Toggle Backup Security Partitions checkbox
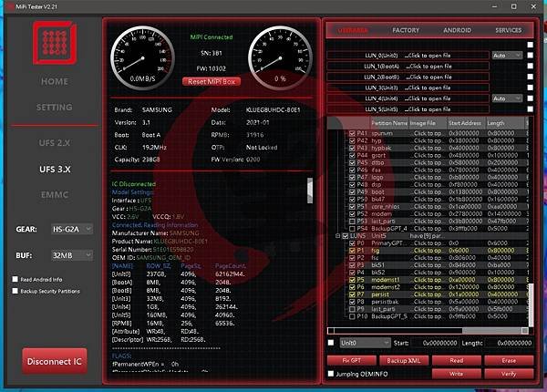The height and width of the screenshot is (392, 547). [x=15, y=291]
